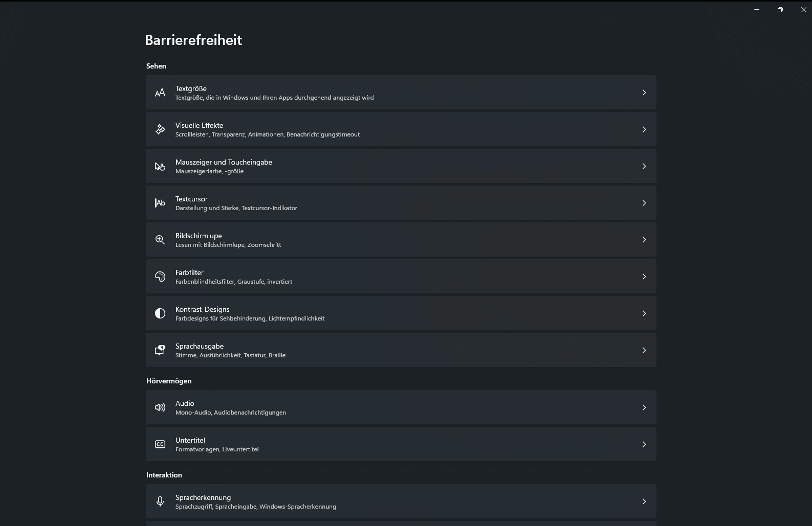
Task: Click the Farbfilter palette icon
Action: tap(160, 277)
